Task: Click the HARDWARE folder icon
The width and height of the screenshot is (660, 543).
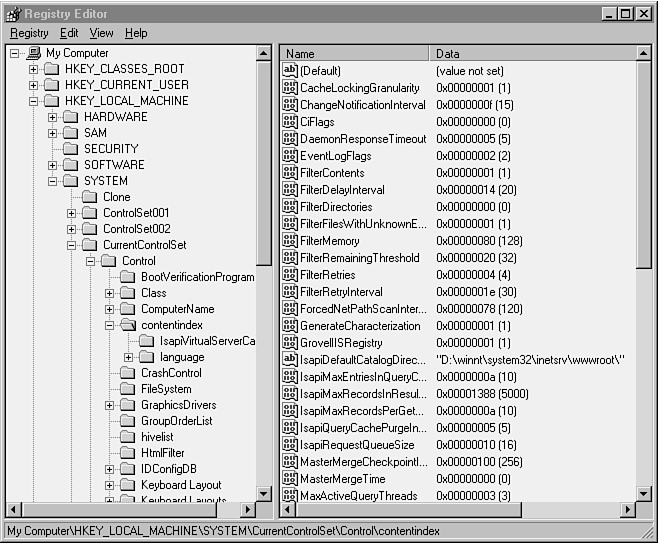Action: pos(71,117)
